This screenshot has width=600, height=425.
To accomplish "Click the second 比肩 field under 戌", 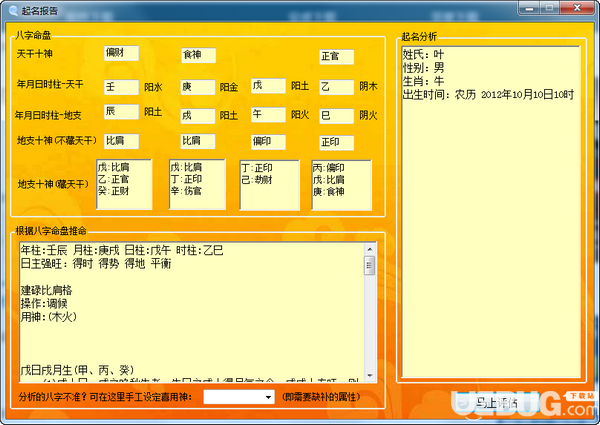I will pyautogui.click(x=197, y=141).
